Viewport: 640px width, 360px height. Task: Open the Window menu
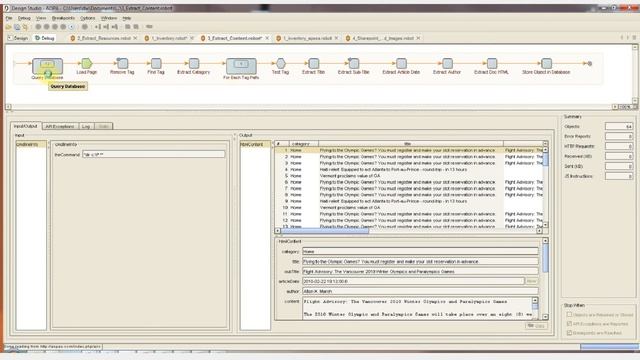109,18
